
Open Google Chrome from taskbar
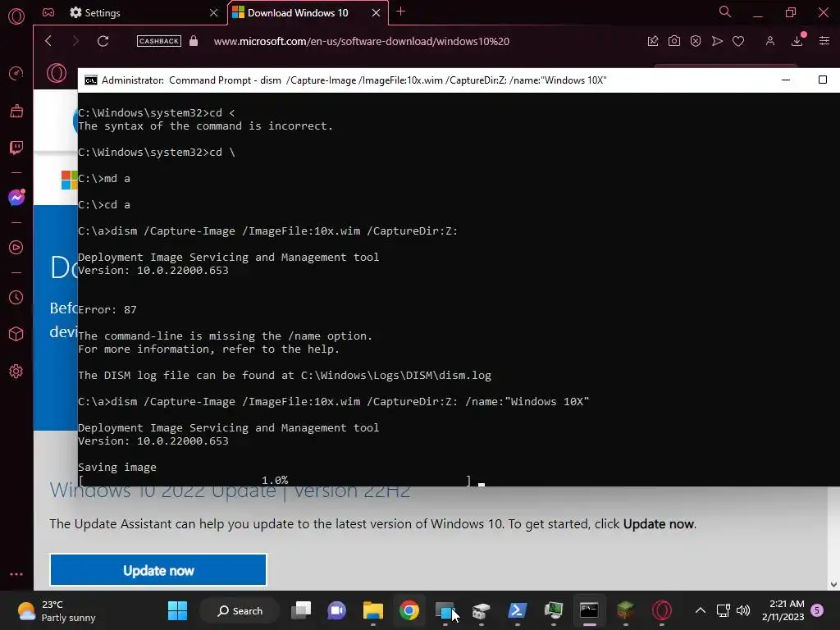click(409, 610)
